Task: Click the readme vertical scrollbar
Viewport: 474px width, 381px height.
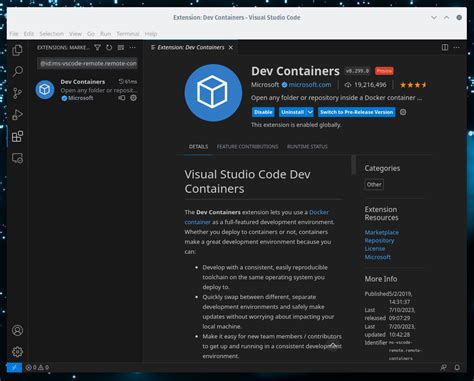Action: tap(353, 165)
